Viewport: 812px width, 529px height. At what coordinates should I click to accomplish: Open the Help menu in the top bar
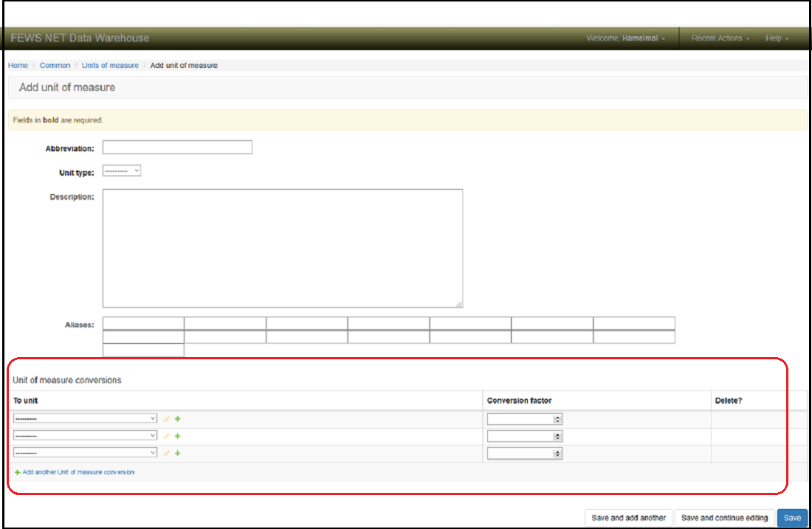(777, 38)
